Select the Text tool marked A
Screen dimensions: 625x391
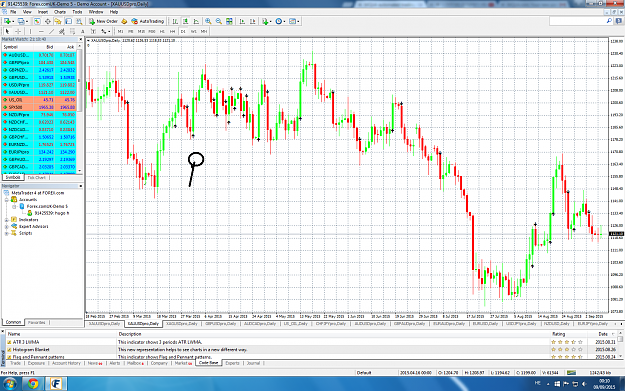coord(83,31)
